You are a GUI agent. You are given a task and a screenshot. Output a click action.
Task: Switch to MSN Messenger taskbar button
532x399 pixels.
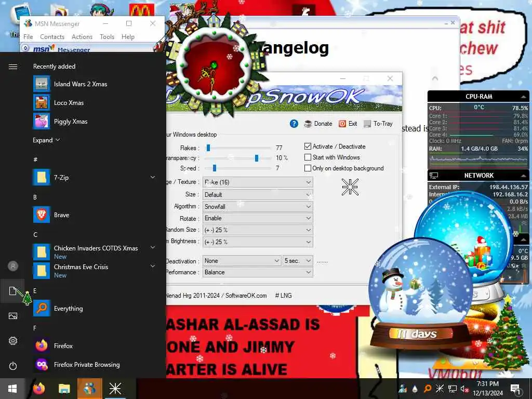pyautogui.click(x=89, y=389)
